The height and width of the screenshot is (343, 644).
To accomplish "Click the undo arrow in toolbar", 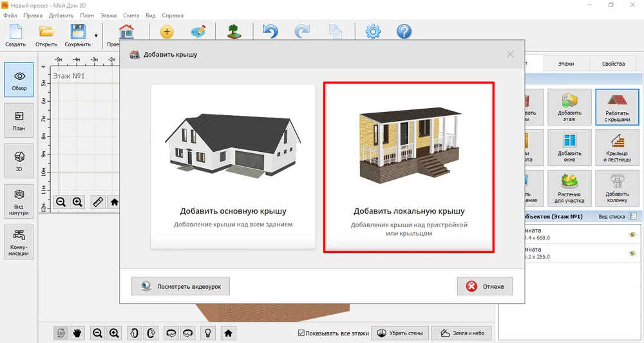I will 270,32.
